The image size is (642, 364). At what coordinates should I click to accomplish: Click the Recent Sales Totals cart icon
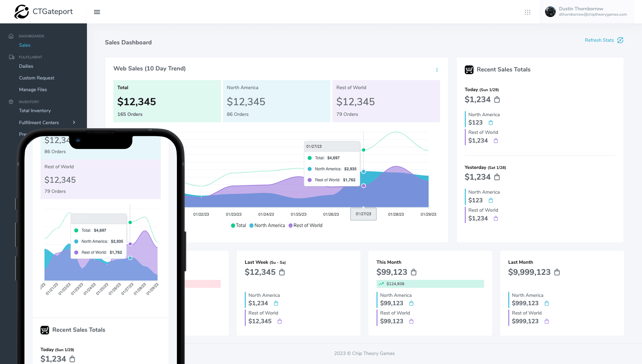coord(469,69)
